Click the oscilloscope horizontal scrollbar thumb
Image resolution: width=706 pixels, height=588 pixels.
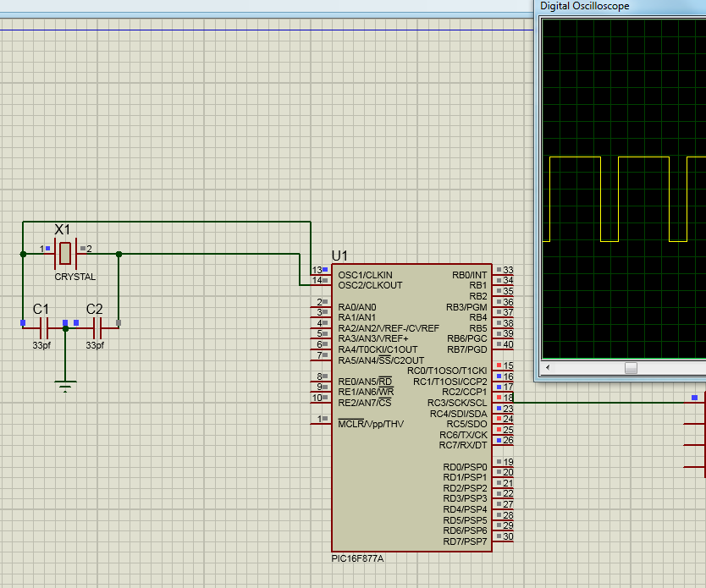(x=630, y=368)
